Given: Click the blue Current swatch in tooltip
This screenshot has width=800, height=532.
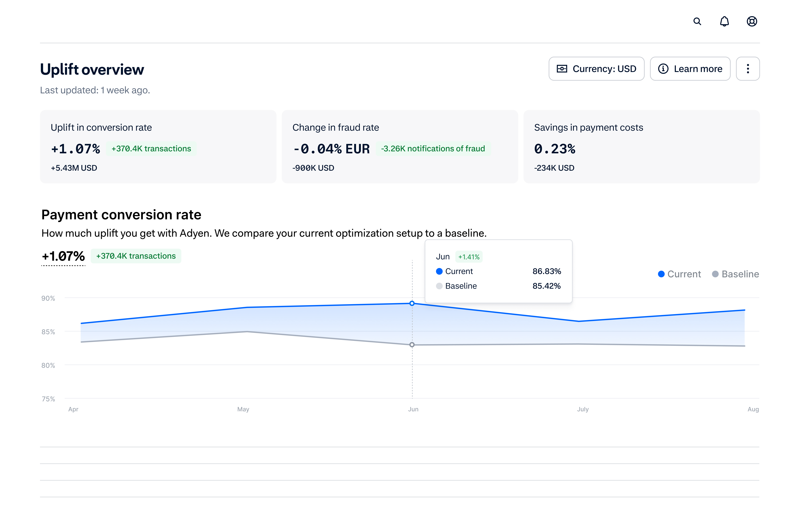Looking at the screenshot, I should pyautogui.click(x=439, y=271).
